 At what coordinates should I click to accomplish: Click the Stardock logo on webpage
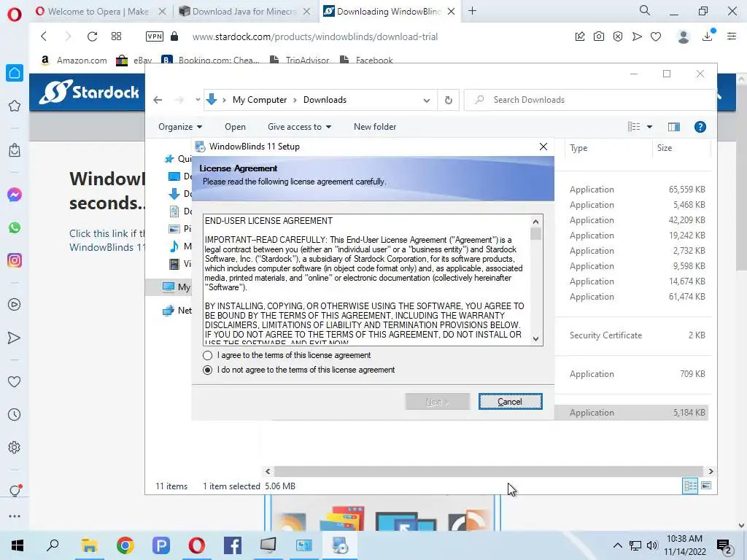click(x=89, y=92)
